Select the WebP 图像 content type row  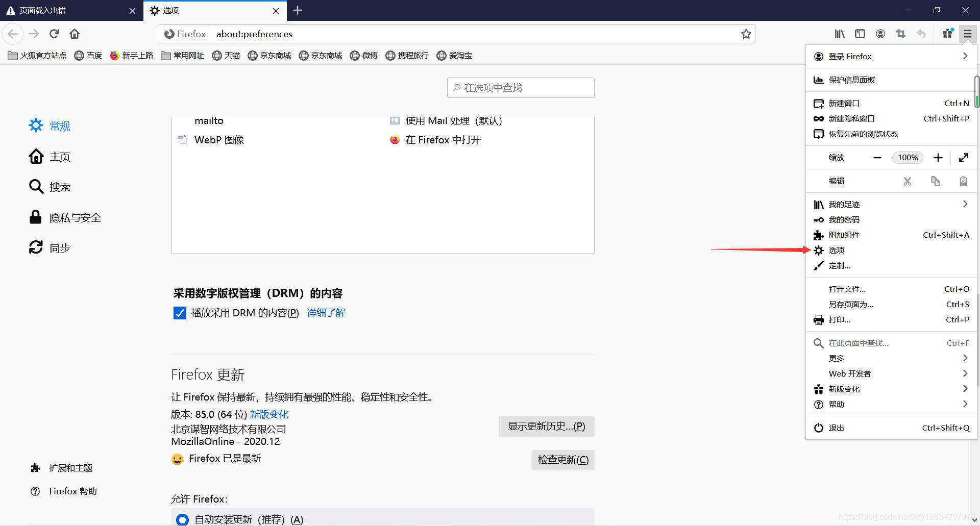click(383, 140)
